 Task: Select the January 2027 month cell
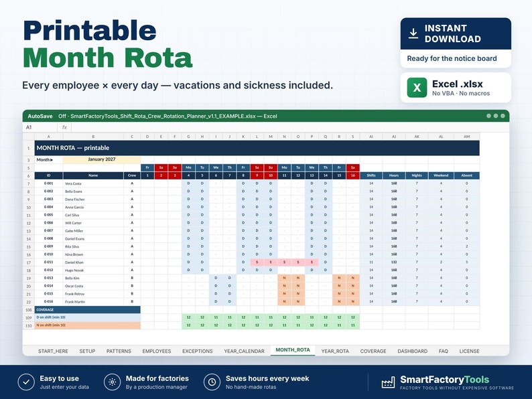click(x=102, y=159)
